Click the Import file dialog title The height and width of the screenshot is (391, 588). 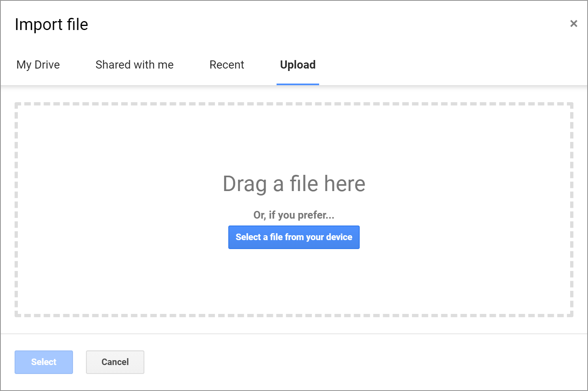tap(52, 25)
